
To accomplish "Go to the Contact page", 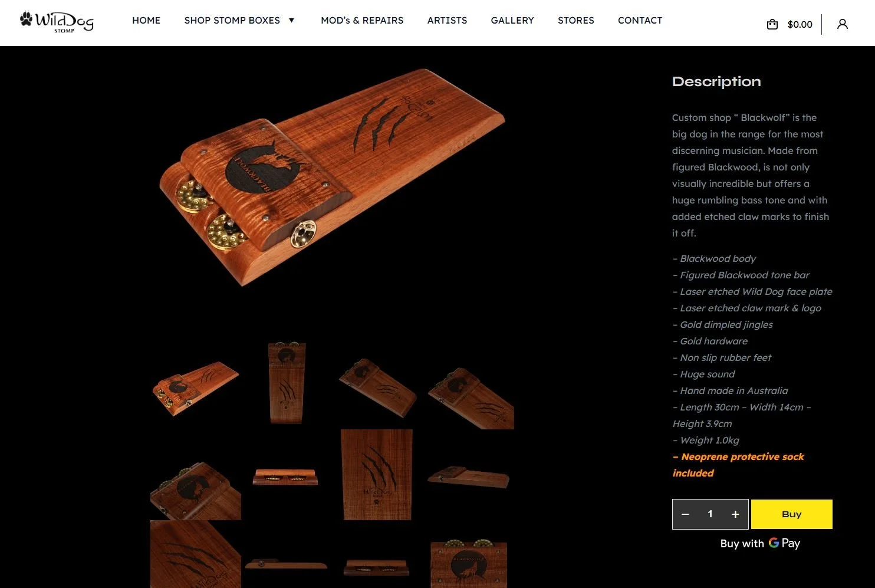I will [640, 21].
